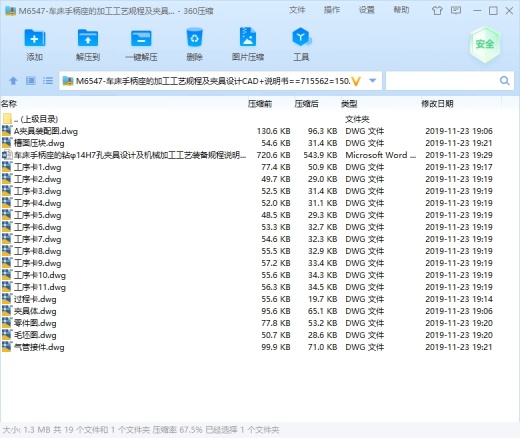This screenshot has width=520, height=438.
Task: Go up one directory with arrow icon
Action: pos(13,81)
